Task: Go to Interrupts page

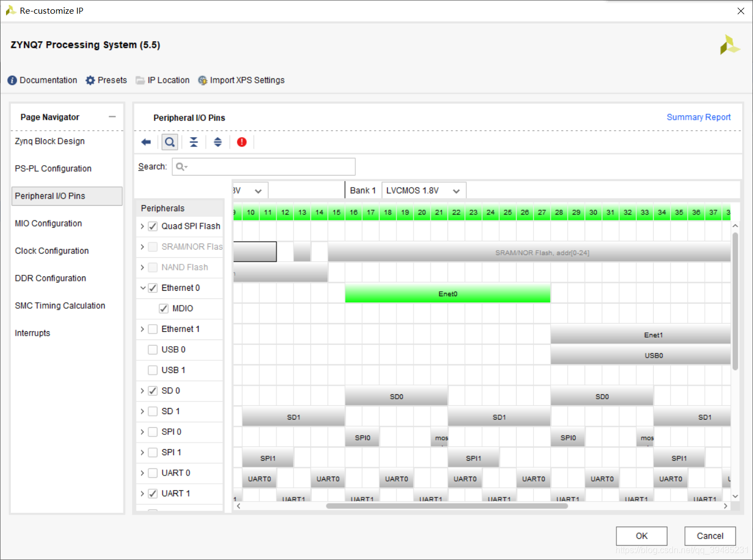Action: coord(32,333)
